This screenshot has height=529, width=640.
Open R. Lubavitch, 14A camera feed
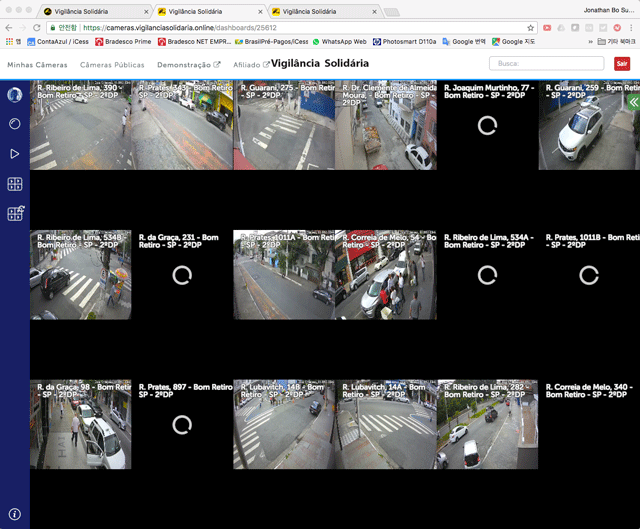[386, 425]
